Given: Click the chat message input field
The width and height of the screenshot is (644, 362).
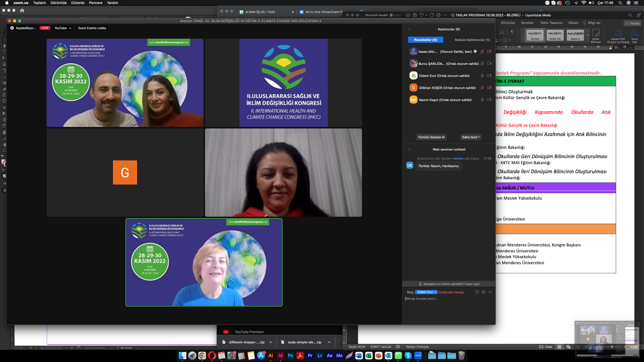Looking at the screenshot, I should click(x=449, y=299).
